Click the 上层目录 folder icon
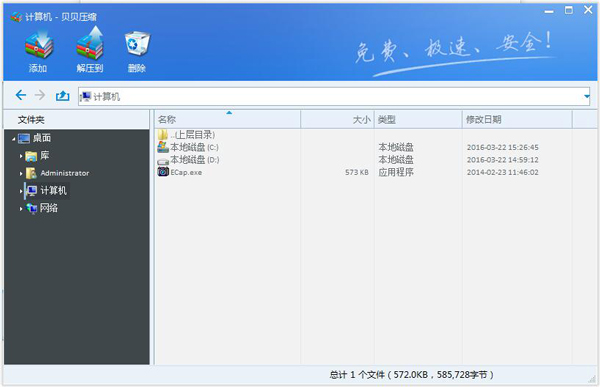600x387 pixels. pos(163,134)
